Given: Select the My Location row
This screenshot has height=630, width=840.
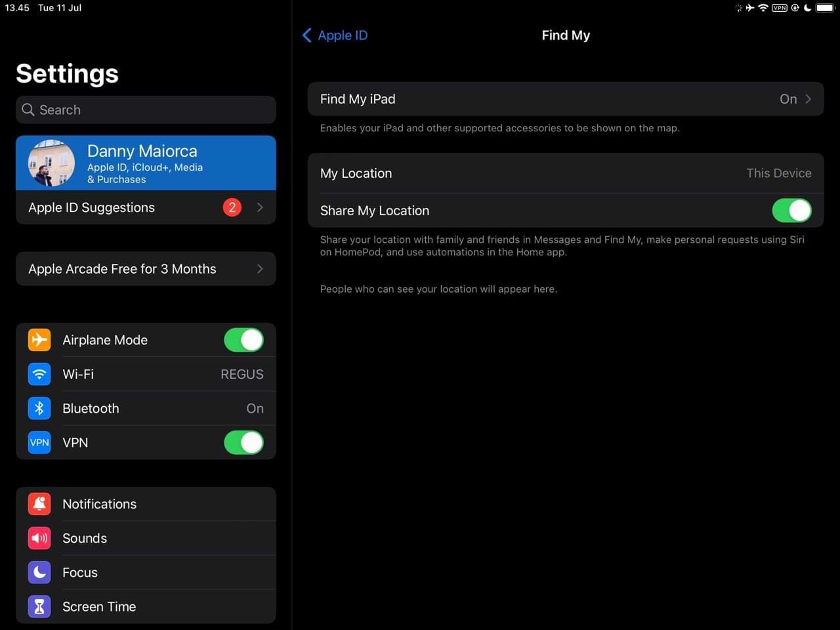Looking at the screenshot, I should pyautogui.click(x=566, y=173).
